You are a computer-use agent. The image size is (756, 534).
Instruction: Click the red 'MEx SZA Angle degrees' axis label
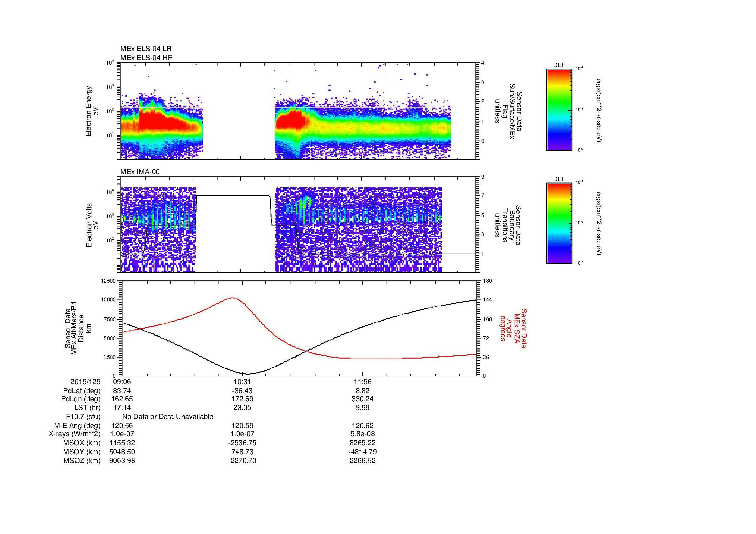tap(513, 328)
